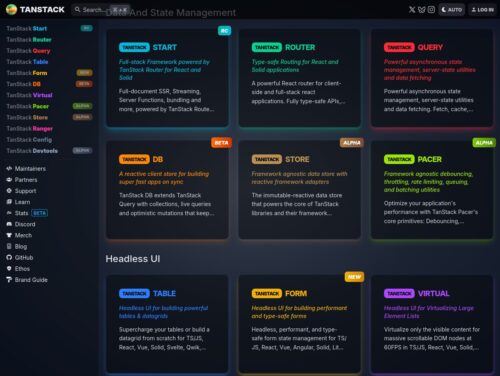500x376 pixels.
Task: Click the Maintainers label in the sidebar
Action: 30,169
